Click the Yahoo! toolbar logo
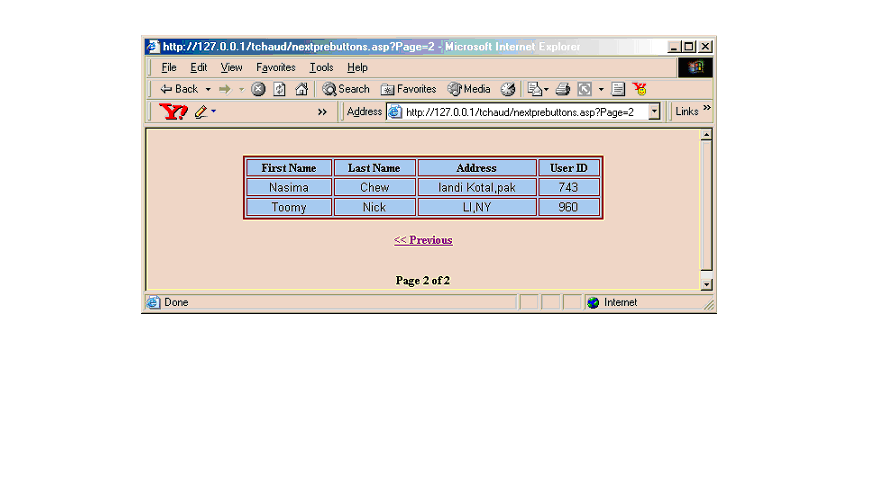The image size is (883, 479). 173,111
